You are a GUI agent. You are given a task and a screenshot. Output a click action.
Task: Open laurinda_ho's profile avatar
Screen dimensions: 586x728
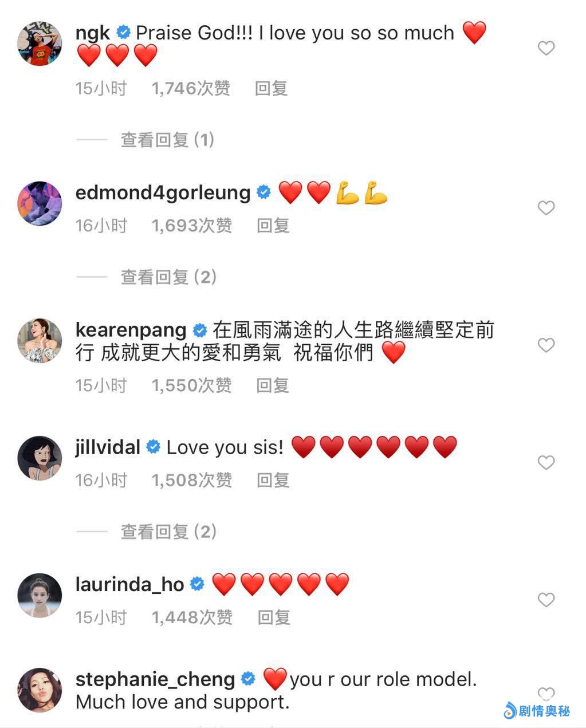coord(40,595)
